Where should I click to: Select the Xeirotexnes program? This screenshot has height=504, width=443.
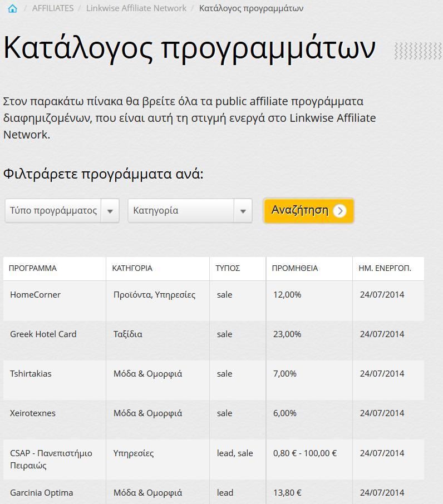[x=32, y=413]
